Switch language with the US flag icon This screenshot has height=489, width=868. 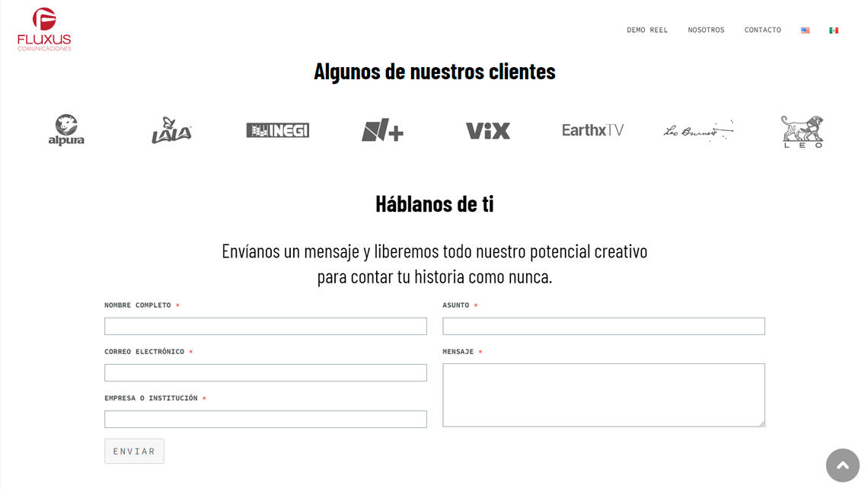[x=805, y=30]
